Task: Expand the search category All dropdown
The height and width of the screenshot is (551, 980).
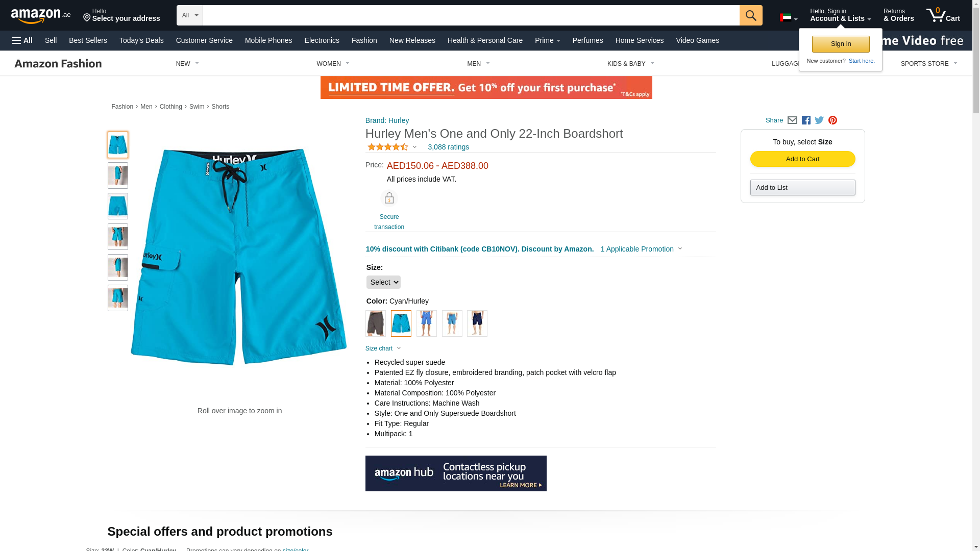Action: 190,15
